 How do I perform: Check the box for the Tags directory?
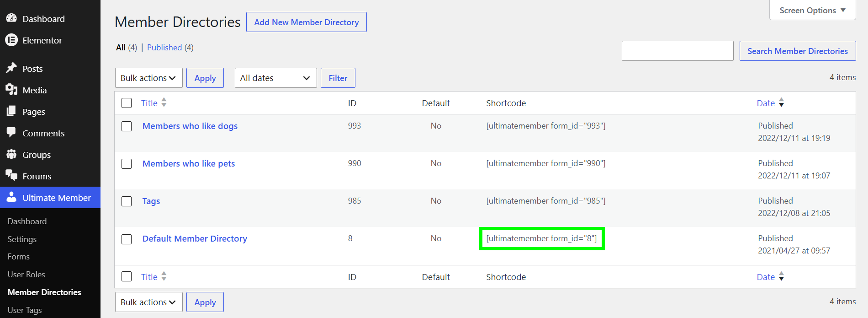(127, 201)
